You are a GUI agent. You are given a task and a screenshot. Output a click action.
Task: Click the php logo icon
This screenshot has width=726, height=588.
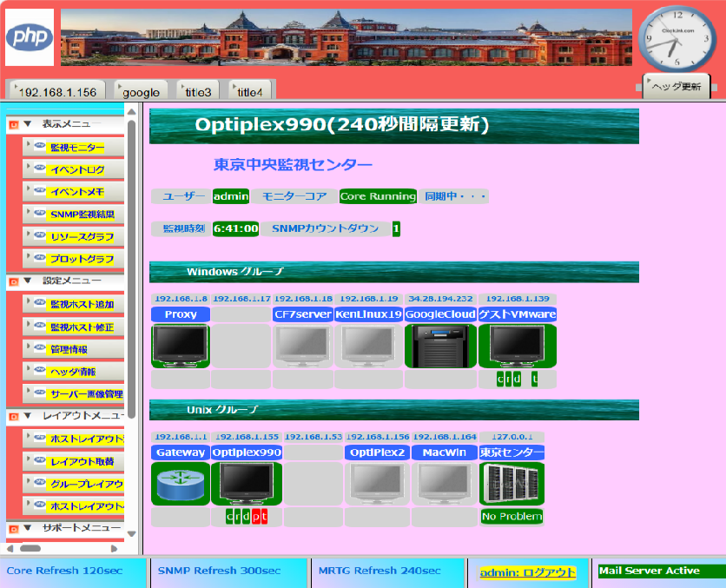(x=29, y=38)
